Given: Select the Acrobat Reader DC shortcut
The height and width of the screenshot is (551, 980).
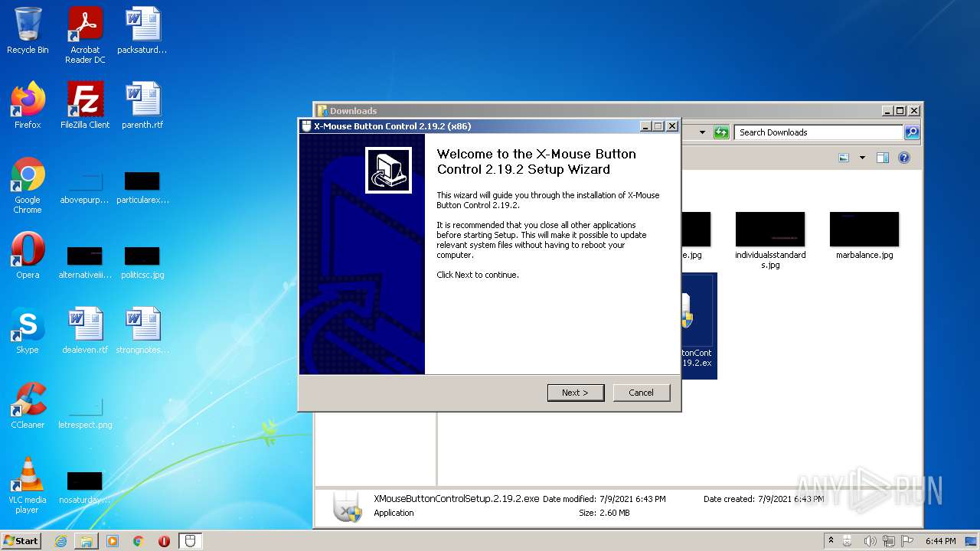Looking at the screenshot, I should pos(85,35).
